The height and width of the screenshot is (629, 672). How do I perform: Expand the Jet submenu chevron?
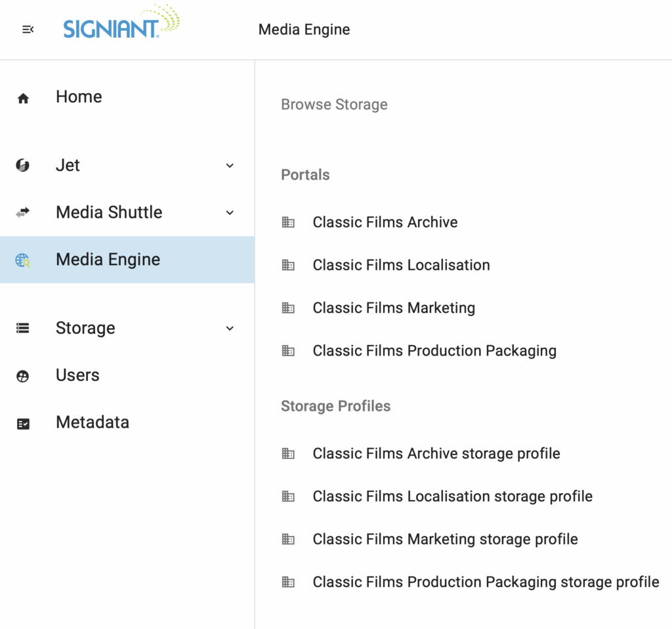point(230,166)
